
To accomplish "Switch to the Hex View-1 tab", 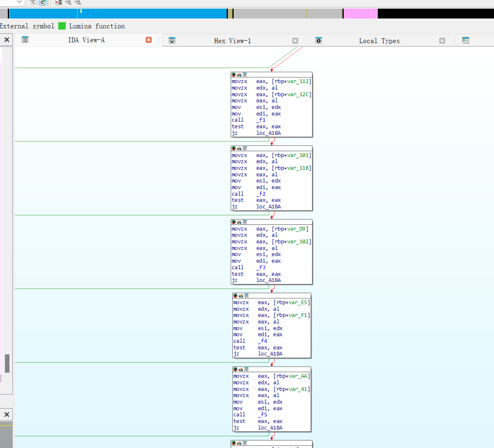I will pos(232,41).
